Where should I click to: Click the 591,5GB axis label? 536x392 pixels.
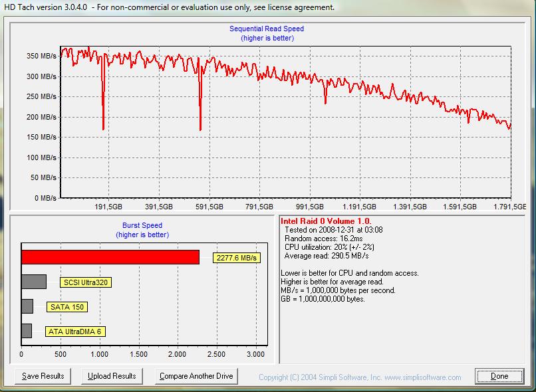coord(209,207)
